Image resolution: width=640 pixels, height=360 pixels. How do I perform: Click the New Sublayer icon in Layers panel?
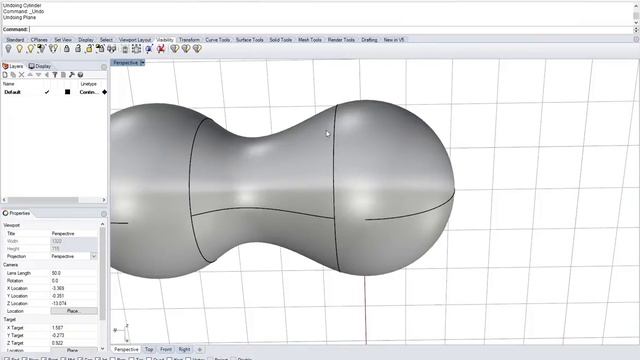[x=13, y=75]
